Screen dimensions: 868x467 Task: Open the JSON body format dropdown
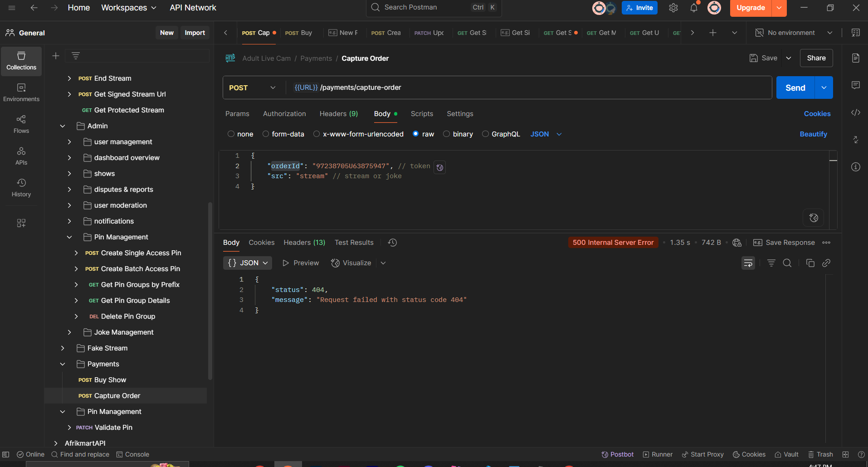[x=546, y=134]
